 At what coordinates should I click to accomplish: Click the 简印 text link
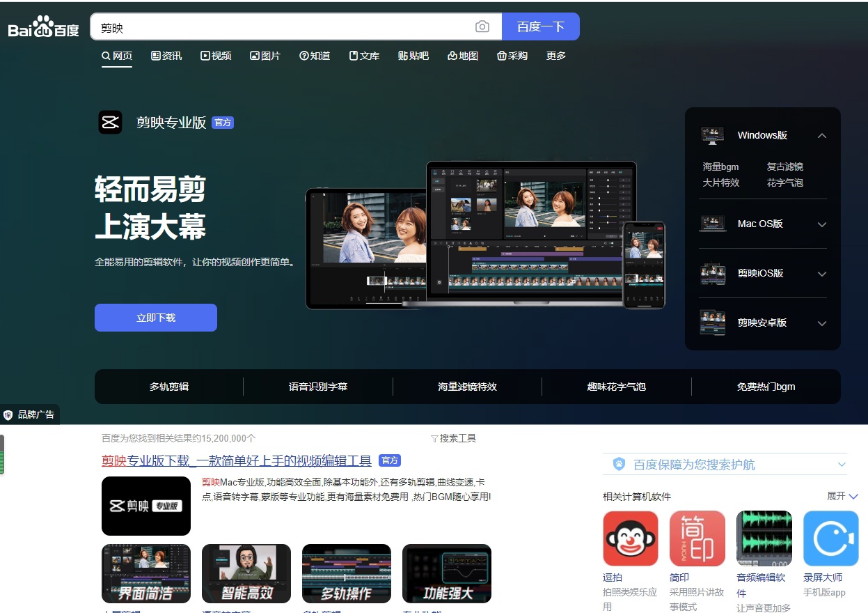[x=679, y=577]
